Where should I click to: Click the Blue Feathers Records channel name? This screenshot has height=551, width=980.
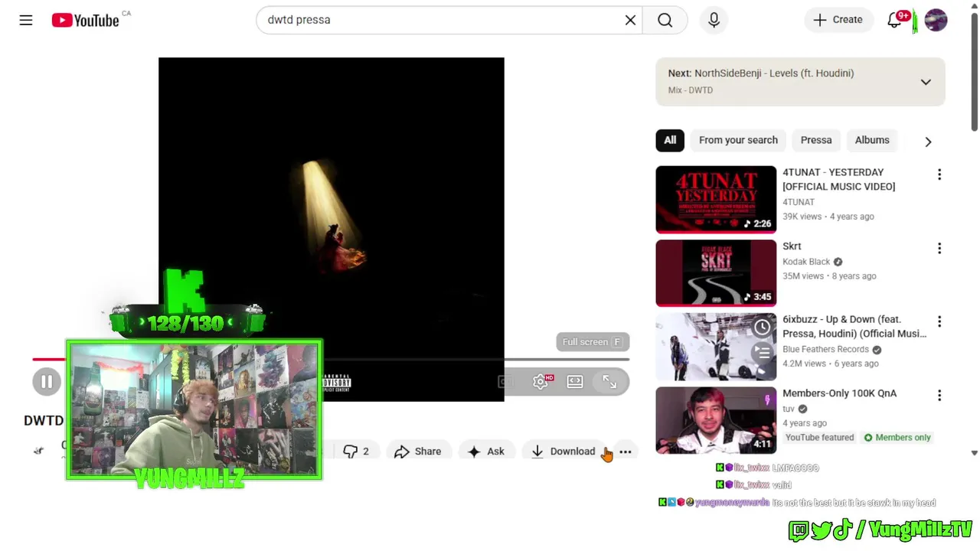(825, 350)
